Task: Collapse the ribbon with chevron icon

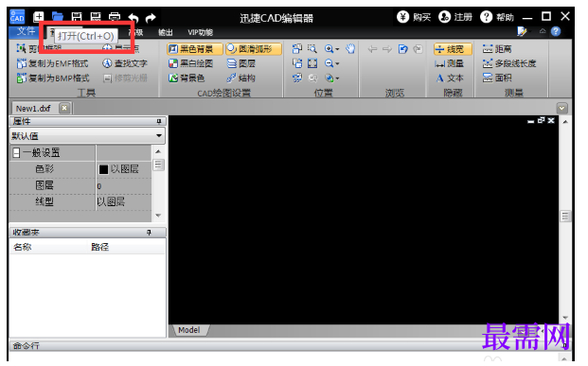Action: click(x=543, y=31)
